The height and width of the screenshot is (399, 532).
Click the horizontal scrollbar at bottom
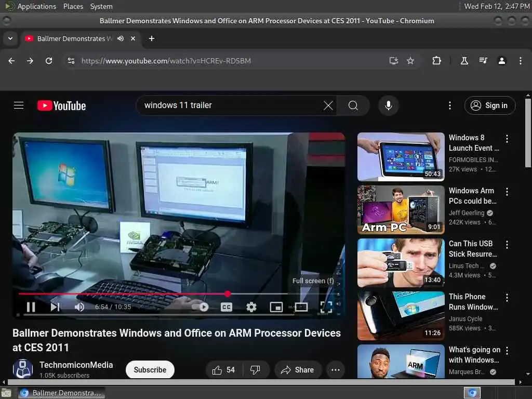(x=261, y=382)
